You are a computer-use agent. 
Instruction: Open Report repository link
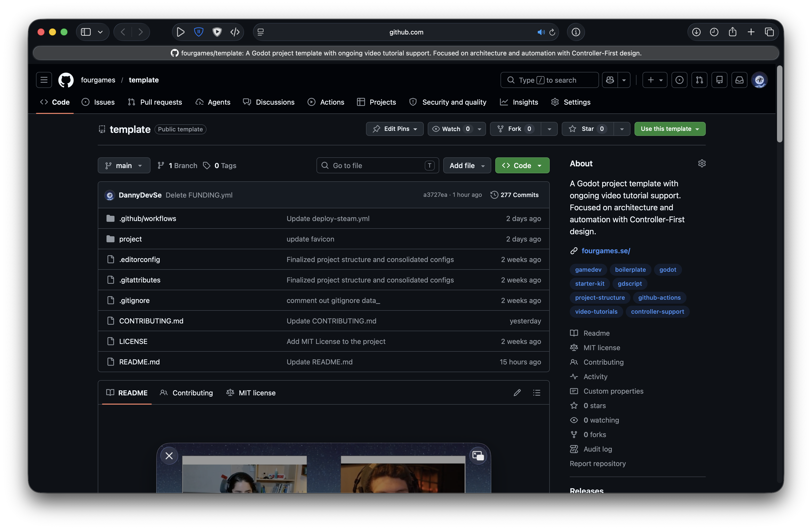tap(598, 464)
